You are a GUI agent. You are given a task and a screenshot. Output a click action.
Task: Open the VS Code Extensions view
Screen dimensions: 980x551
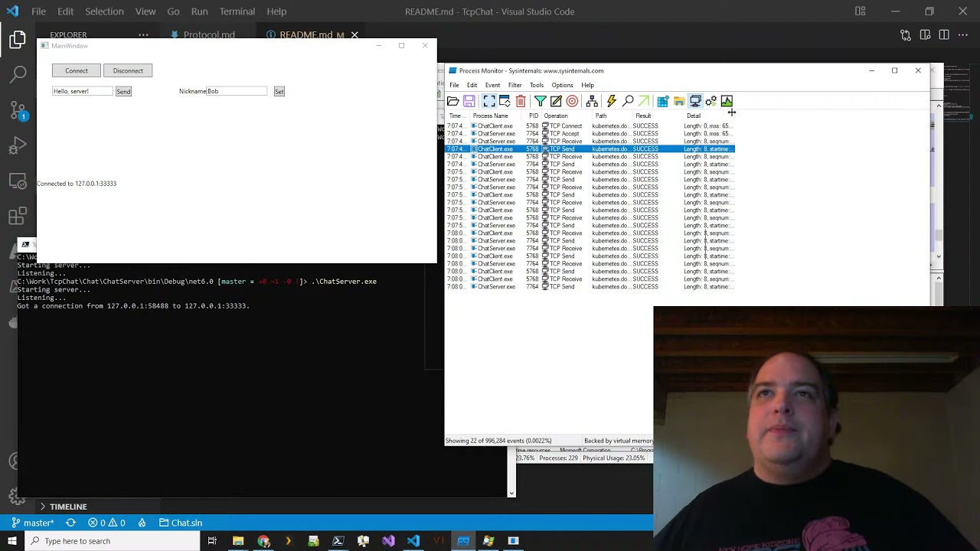[x=18, y=217]
